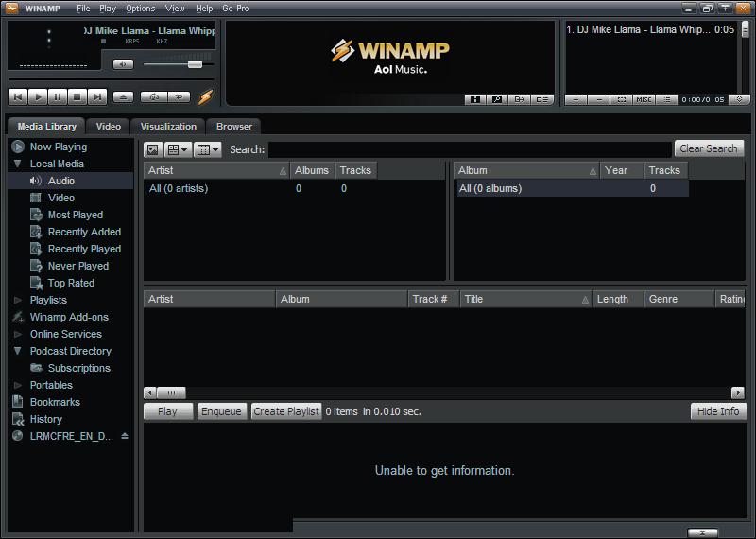Screen dimensions: 756x539
Task: Open the view layout dropdown beside Search
Action: pos(177,149)
